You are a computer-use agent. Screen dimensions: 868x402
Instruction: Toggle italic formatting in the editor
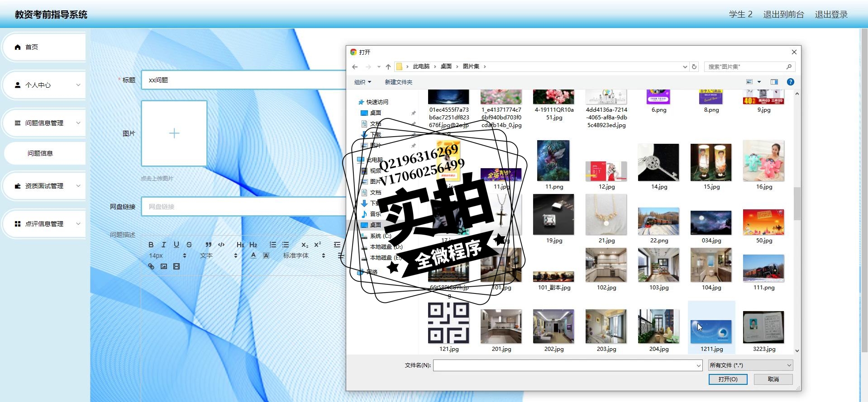point(164,245)
